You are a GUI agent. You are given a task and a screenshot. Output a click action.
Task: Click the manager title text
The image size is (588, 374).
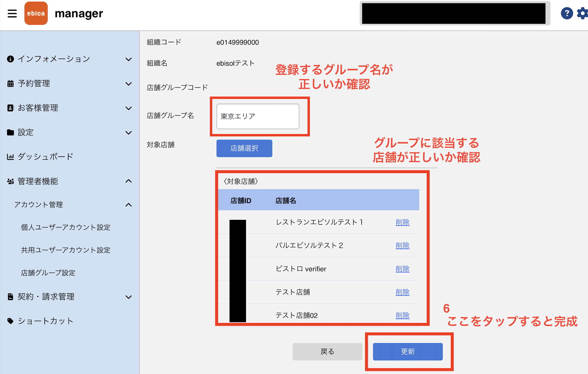pos(79,14)
